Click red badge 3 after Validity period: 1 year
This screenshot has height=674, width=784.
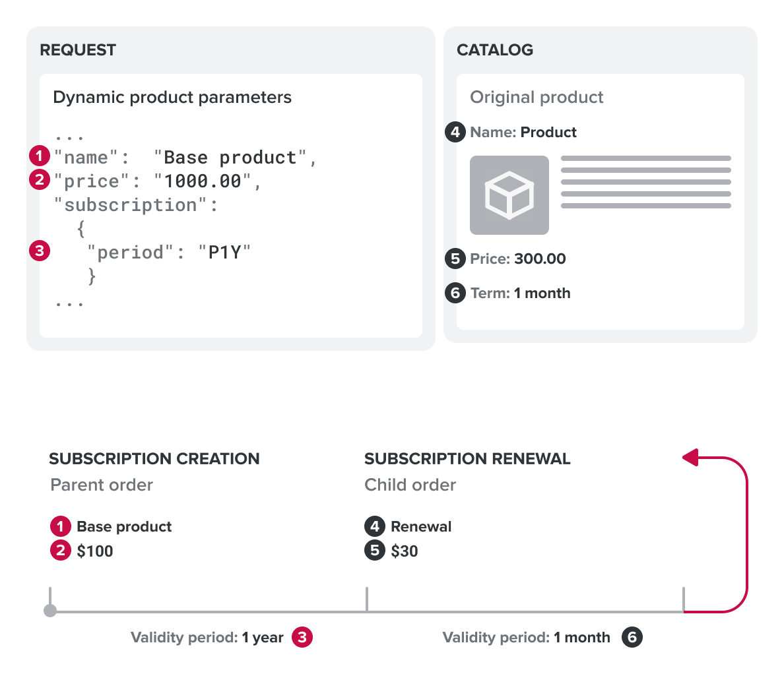click(x=302, y=637)
